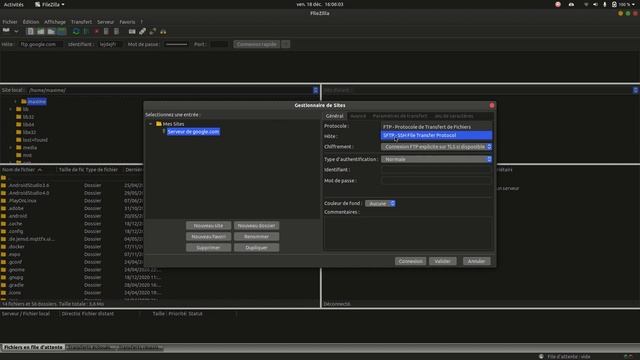Click the refresh file lists icon
This screenshot has width=640, height=360.
(x=76, y=31)
